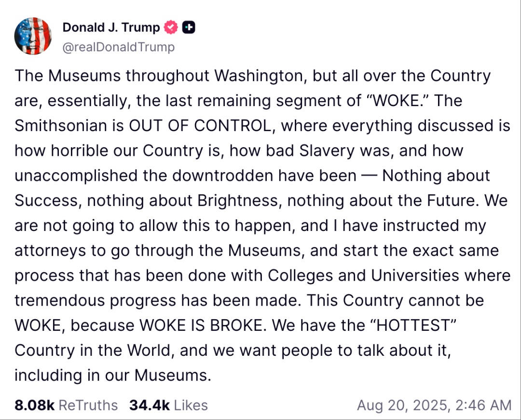Click the Aug 20, 2025 timestamp
The image size is (521, 420).
coord(434,406)
